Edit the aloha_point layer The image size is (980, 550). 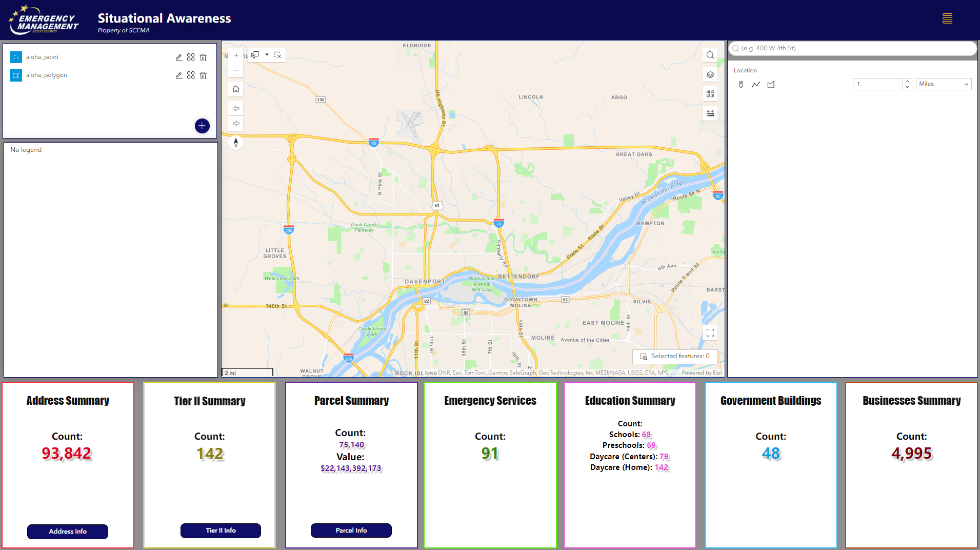(179, 57)
